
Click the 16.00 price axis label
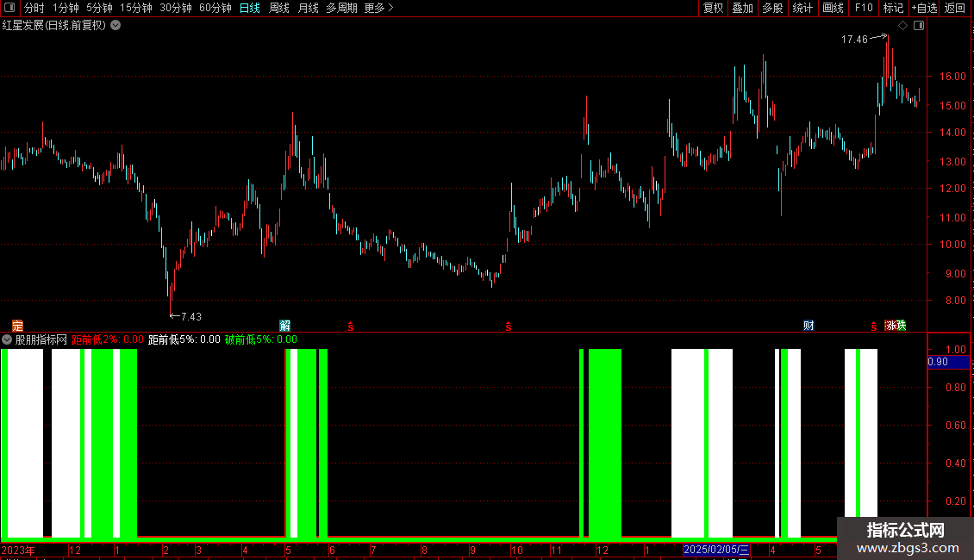952,77
